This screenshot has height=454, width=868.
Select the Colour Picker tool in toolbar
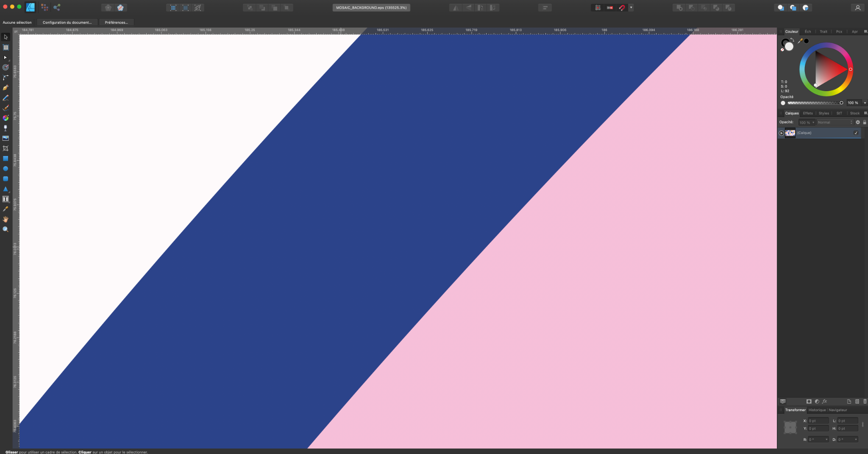tap(6, 209)
